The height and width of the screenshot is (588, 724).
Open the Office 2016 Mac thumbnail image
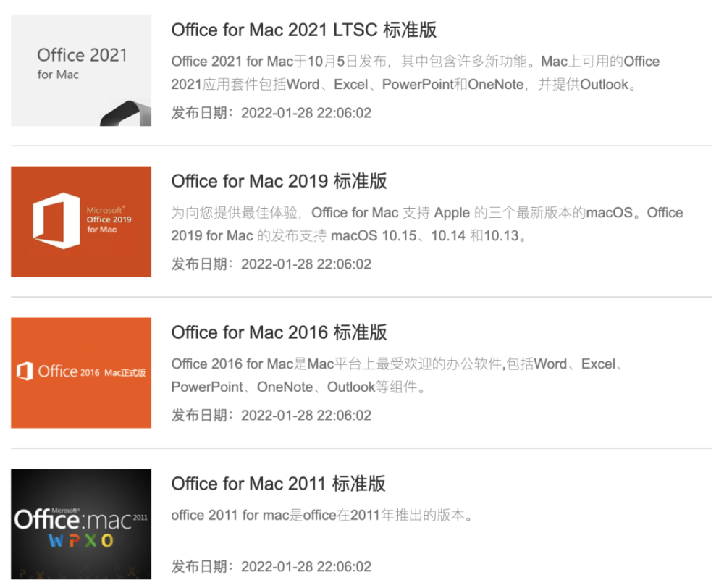click(x=81, y=373)
